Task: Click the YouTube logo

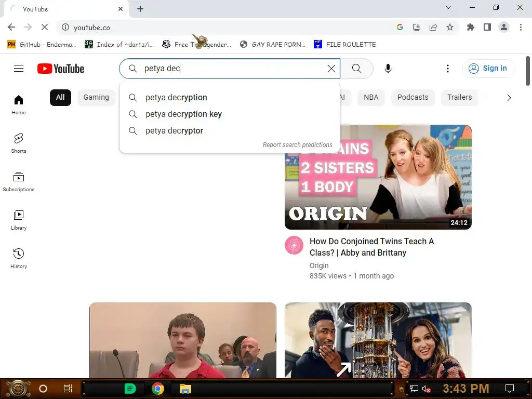Action: (60, 69)
